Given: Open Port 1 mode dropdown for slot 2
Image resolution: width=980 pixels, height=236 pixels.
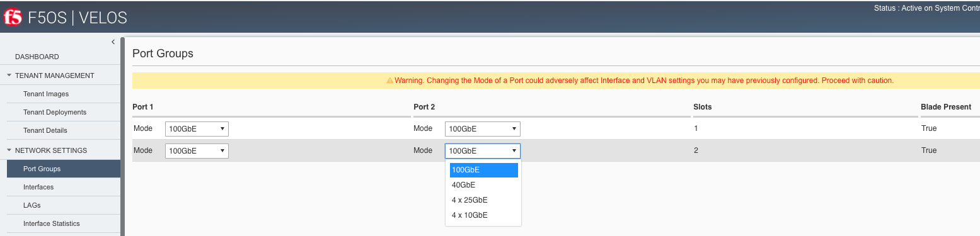Looking at the screenshot, I should [197, 151].
